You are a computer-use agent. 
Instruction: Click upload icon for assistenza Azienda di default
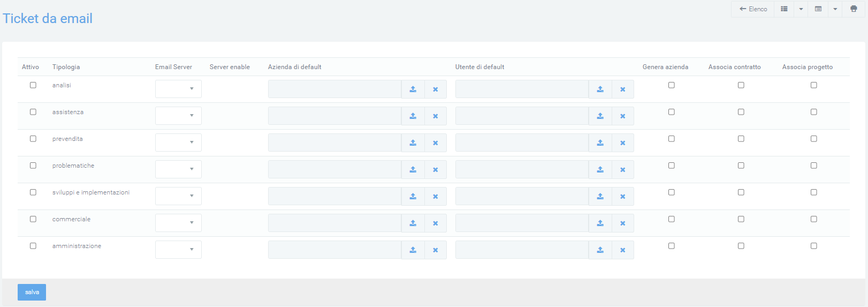click(413, 116)
